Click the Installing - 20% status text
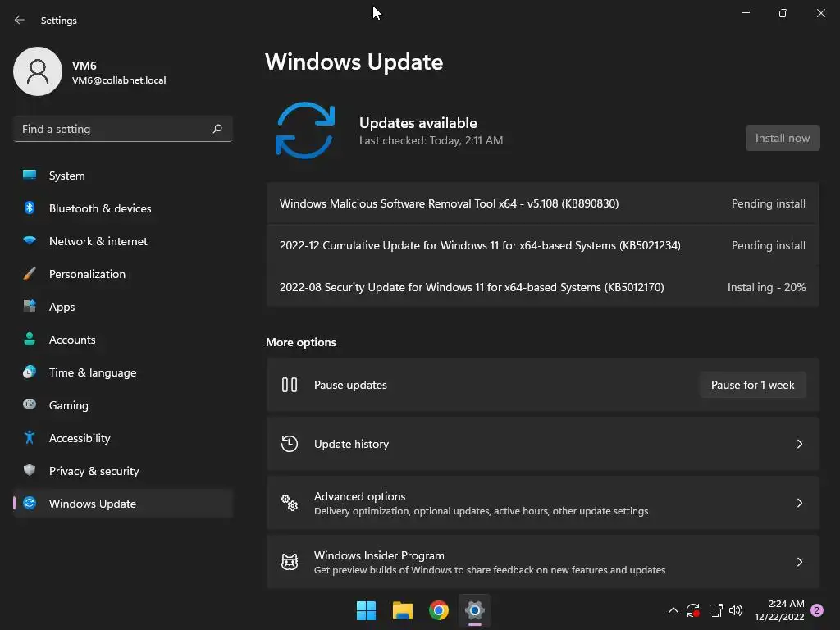Screen dimensions: 840x630 tap(766, 286)
